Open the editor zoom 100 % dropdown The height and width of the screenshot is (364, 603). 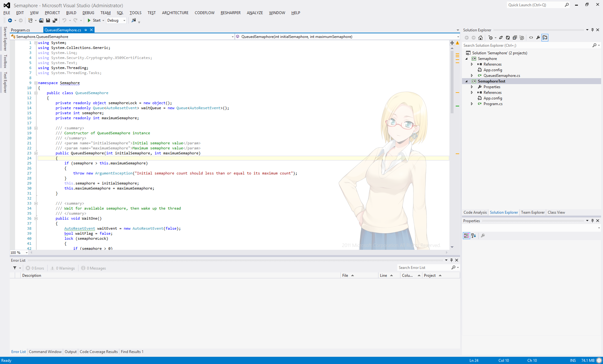pyautogui.click(x=26, y=253)
